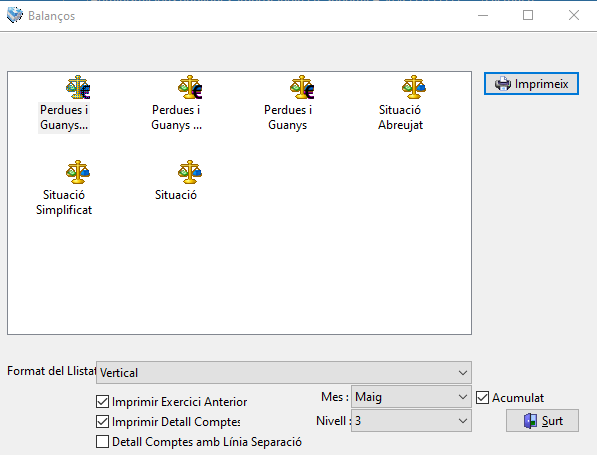Close the Balanços window
The image size is (597, 455).
(x=574, y=15)
